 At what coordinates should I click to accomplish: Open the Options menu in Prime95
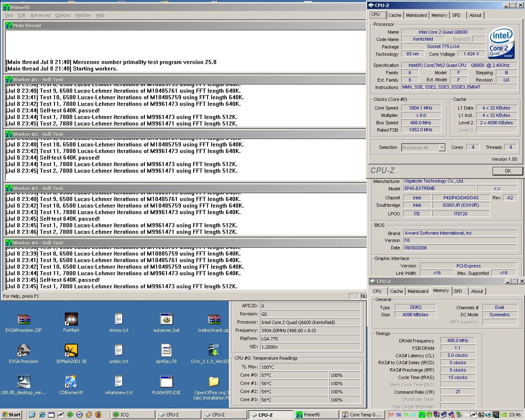click(63, 15)
